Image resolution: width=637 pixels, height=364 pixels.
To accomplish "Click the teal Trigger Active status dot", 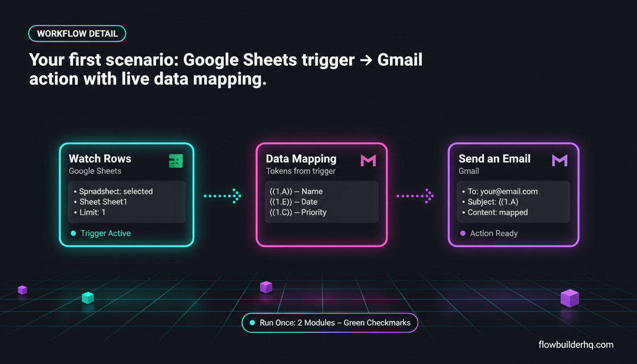I will (73, 234).
